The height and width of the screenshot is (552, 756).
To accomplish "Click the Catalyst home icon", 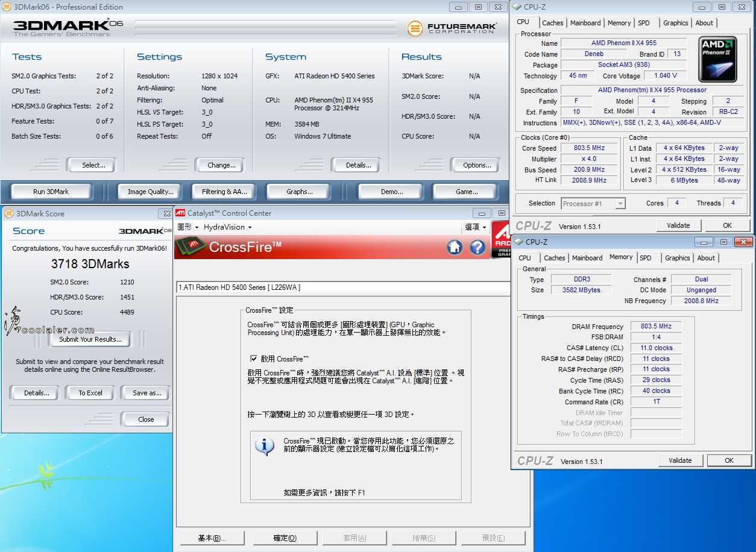I will 455,247.
